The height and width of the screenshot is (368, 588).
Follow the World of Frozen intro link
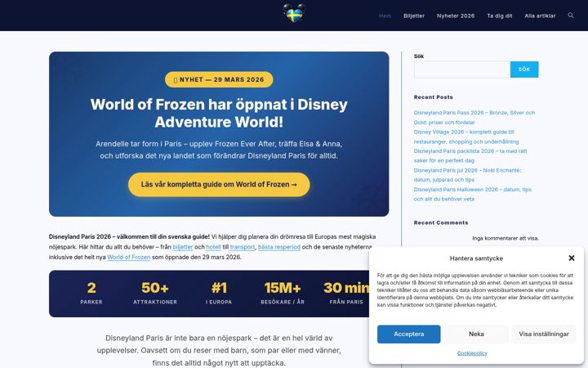pyautogui.click(x=129, y=258)
